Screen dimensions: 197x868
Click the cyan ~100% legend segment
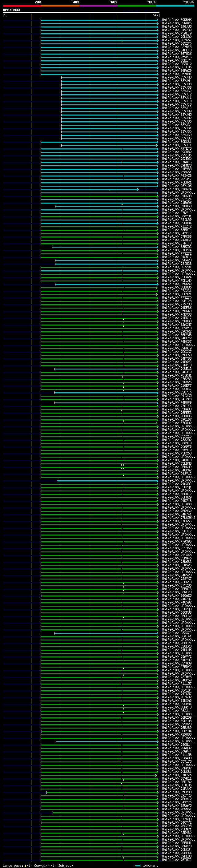pyautogui.click(x=175, y=6)
